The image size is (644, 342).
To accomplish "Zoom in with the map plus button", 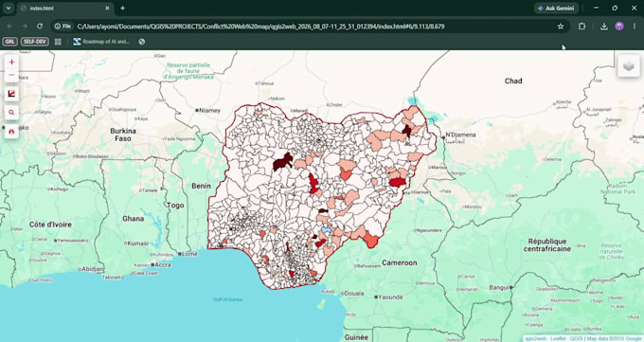I will pyautogui.click(x=11, y=63).
